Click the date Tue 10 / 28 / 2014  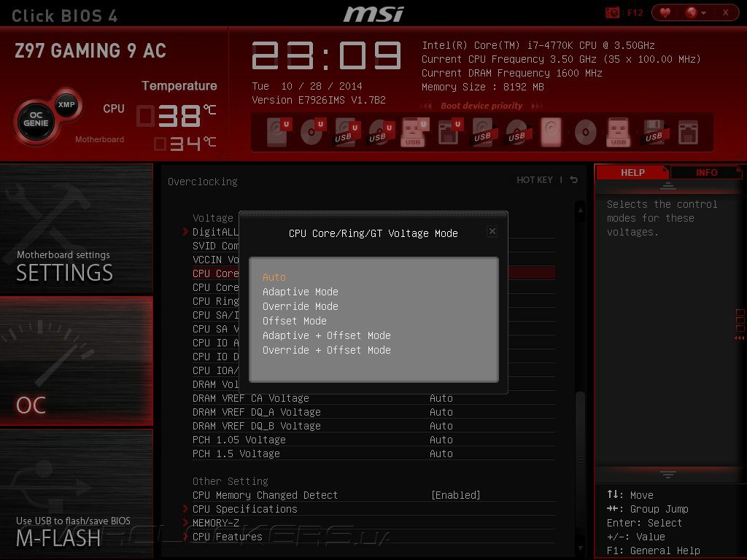[x=307, y=86]
